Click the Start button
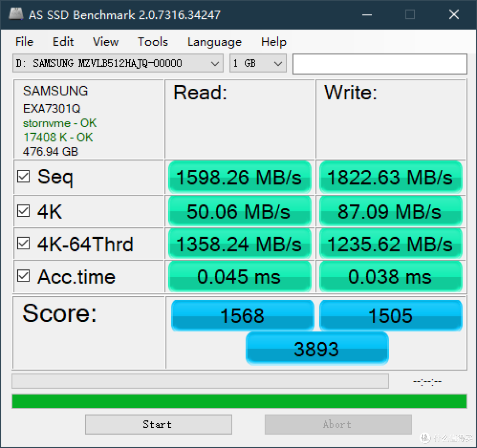The image size is (477, 448). click(159, 424)
